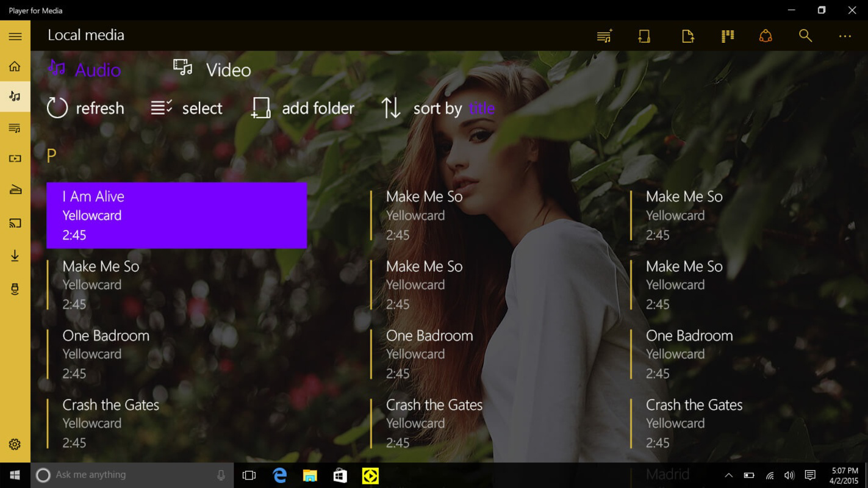Show hidden system tray icons
The width and height of the screenshot is (868, 488).
pos(728,475)
